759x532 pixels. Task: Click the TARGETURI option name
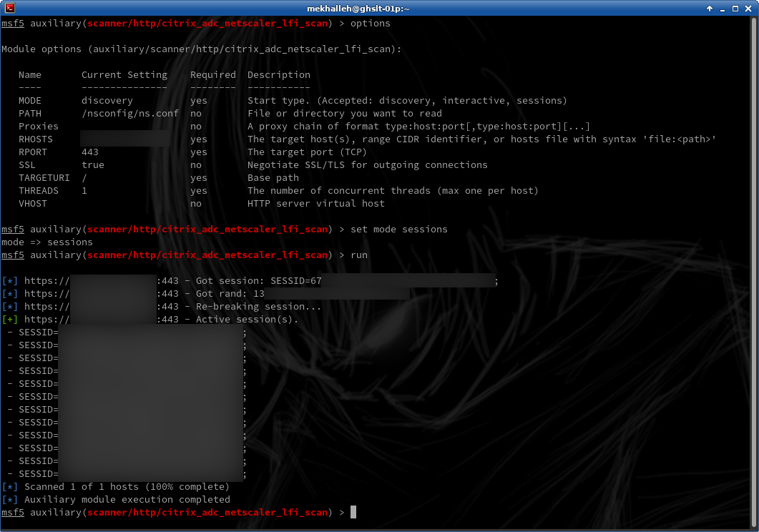(44, 178)
